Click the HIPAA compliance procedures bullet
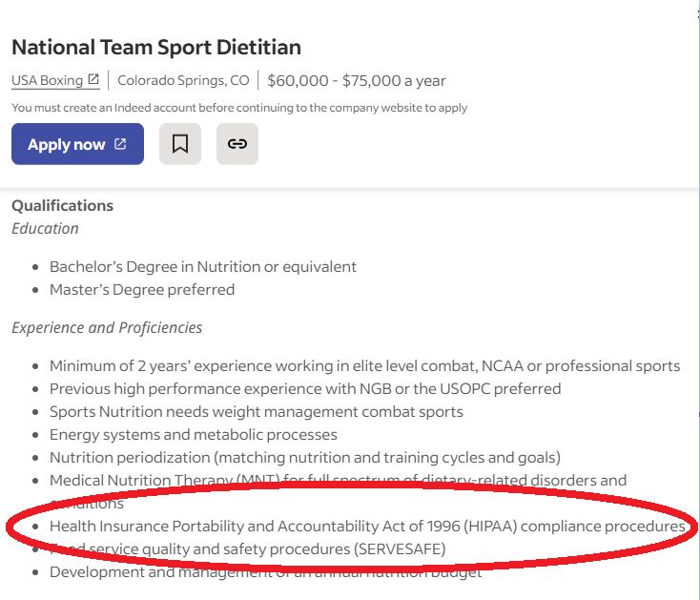This screenshot has width=700, height=600. 367,526
